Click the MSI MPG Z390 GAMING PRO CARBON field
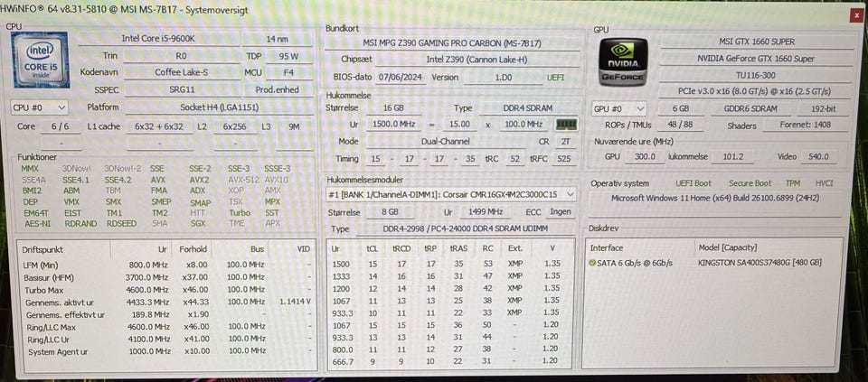Image resolution: width=868 pixels, height=382 pixels. pyautogui.click(x=452, y=43)
